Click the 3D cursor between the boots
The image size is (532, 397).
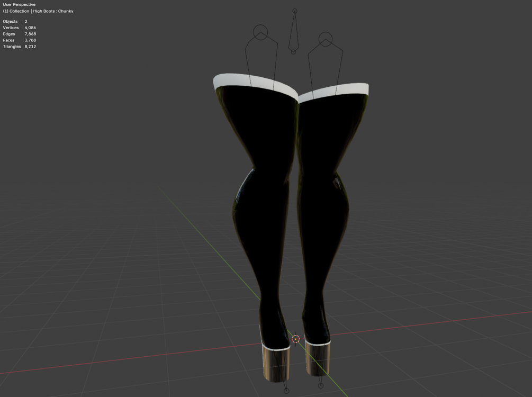295,339
